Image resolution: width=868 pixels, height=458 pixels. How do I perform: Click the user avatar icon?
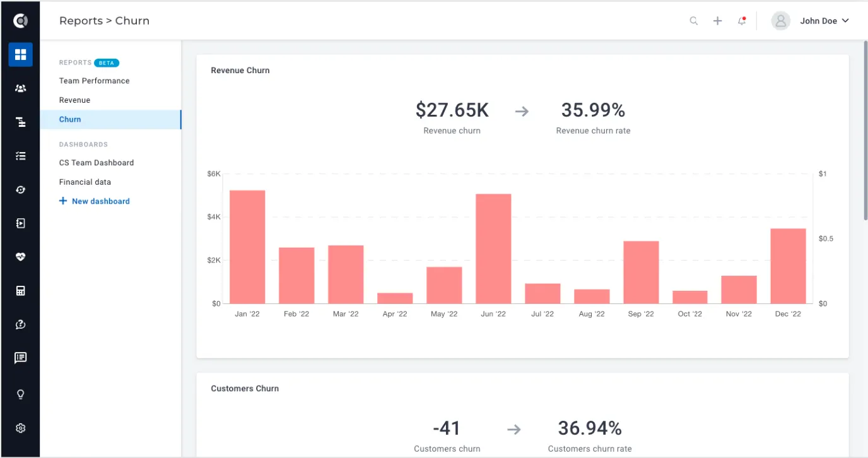tap(780, 21)
